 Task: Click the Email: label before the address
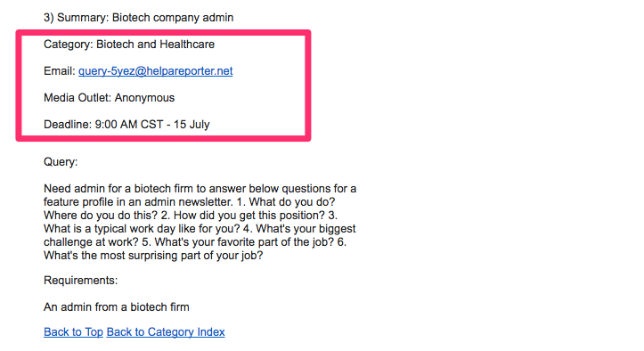click(60, 71)
